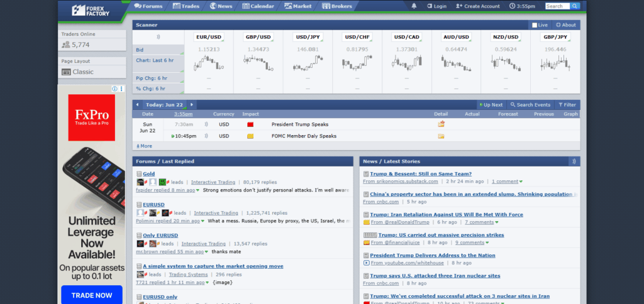
Task: Open the Forums menu
Action: [148, 6]
